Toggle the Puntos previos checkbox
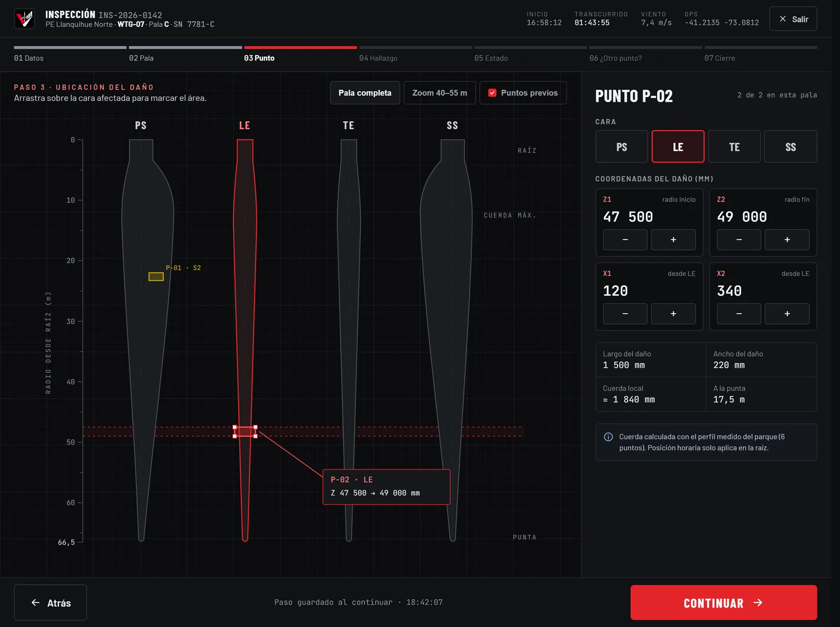Image resolution: width=840 pixels, height=627 pixels. click(x=492, y=93)
